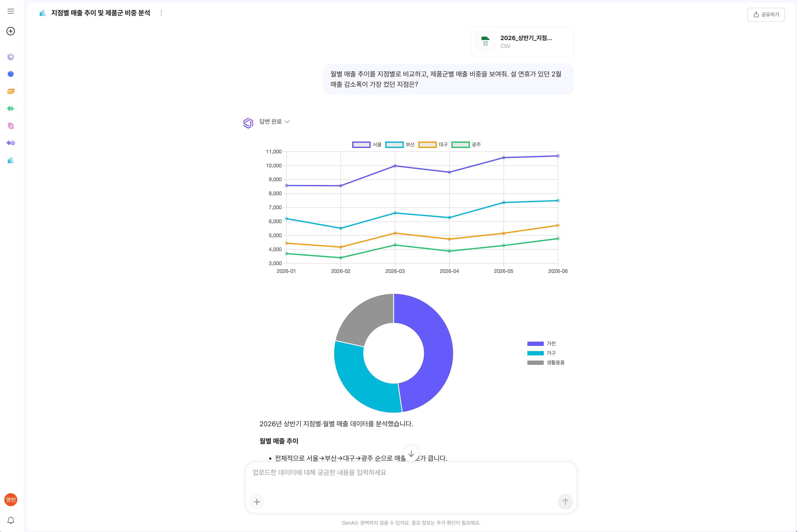Click the 공유하기 share button
Viewport: 797px width, 532px height.
tap(766, 15)
